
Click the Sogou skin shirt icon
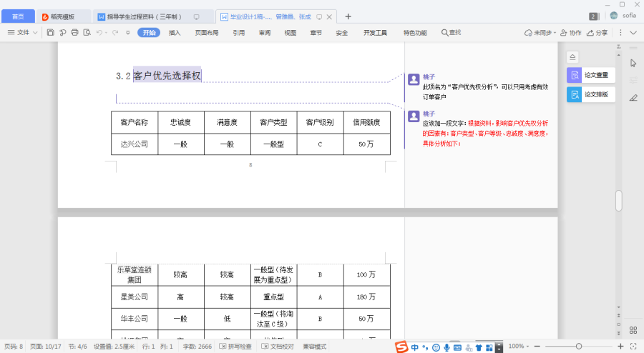tap(479, 348)
